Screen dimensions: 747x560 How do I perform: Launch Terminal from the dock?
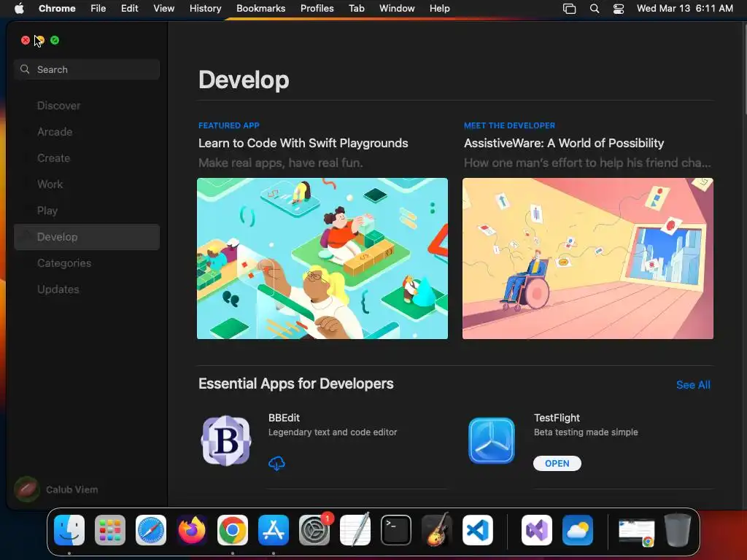coord(396,530)
